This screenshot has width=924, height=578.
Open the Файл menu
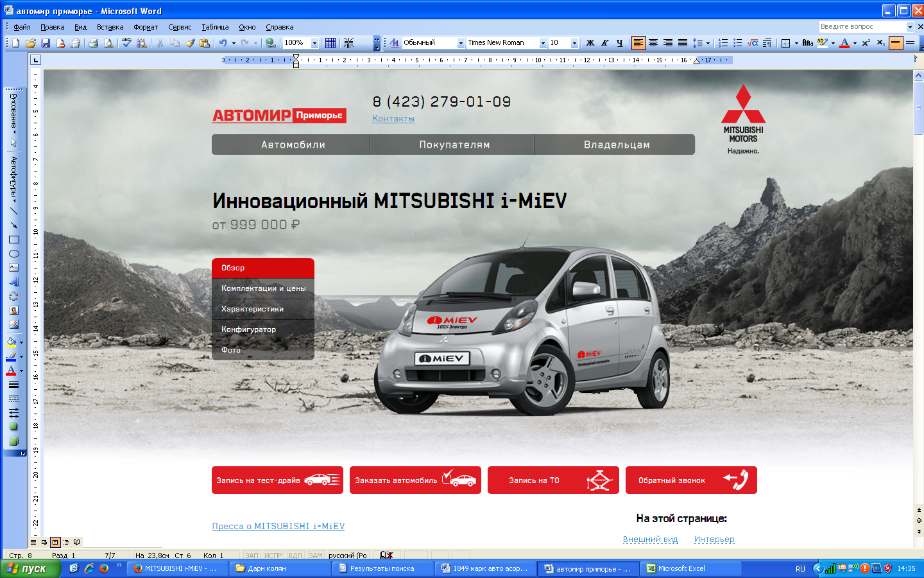coord(22,27)
